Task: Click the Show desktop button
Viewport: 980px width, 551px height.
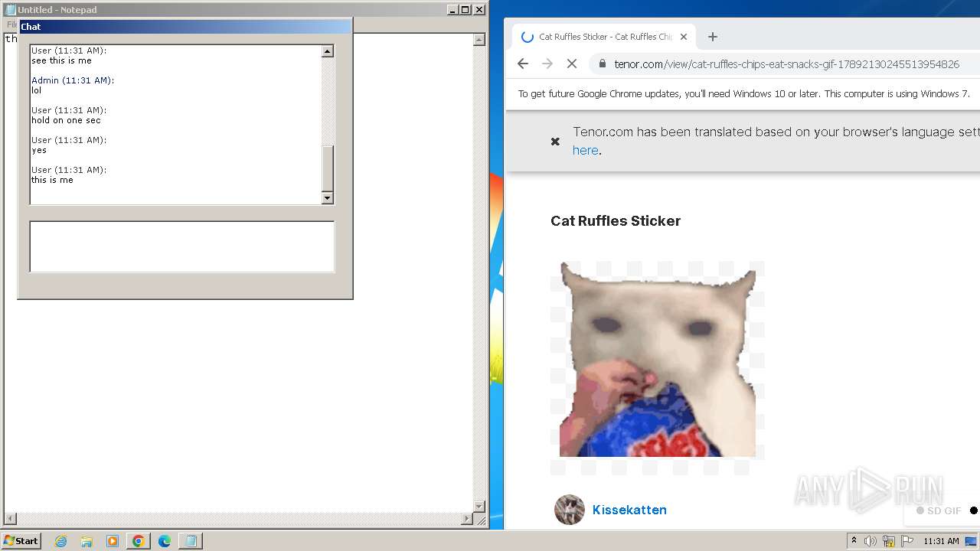Action: 972,541
